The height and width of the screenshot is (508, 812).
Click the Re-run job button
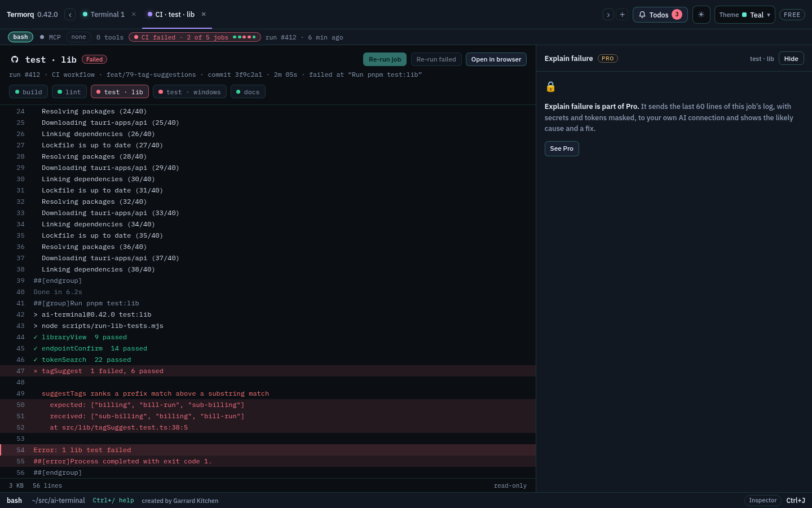(x=385, y=59)
